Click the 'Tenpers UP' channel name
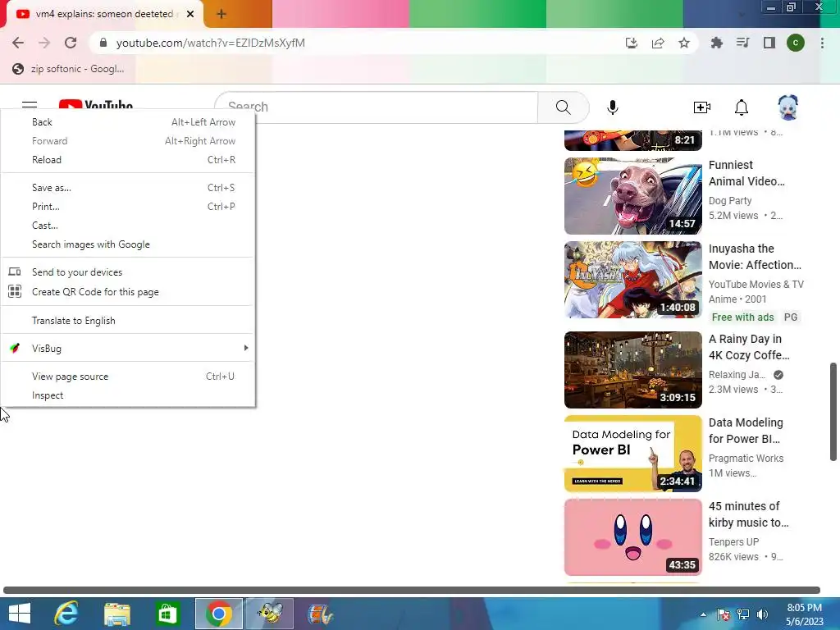Screen dimensions: 840x630 tap(733, 542)
